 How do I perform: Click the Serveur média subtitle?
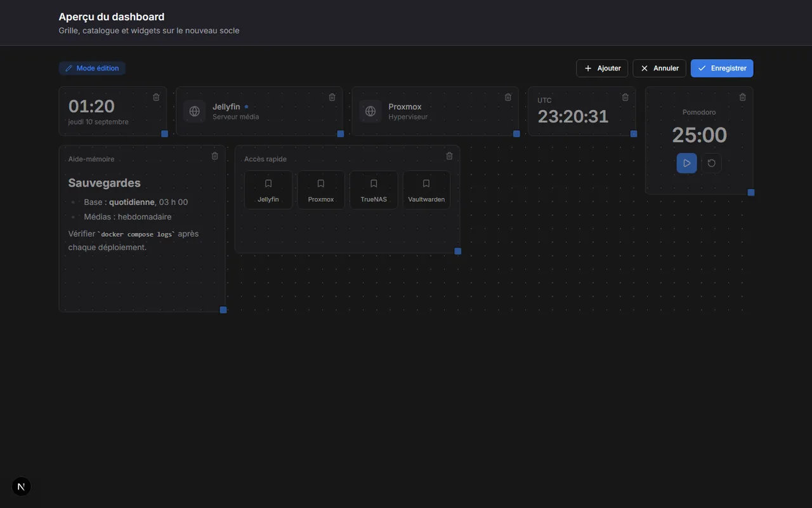236,117
